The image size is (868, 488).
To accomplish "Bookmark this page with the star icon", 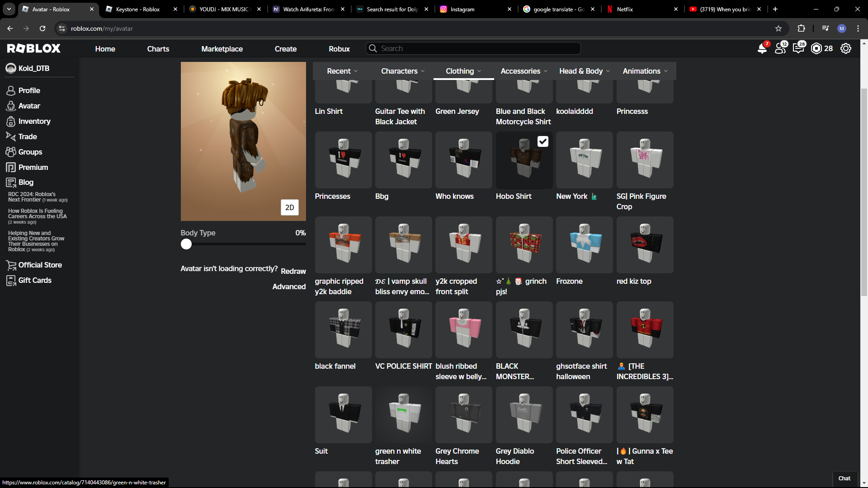I will [x=778, y=28].
